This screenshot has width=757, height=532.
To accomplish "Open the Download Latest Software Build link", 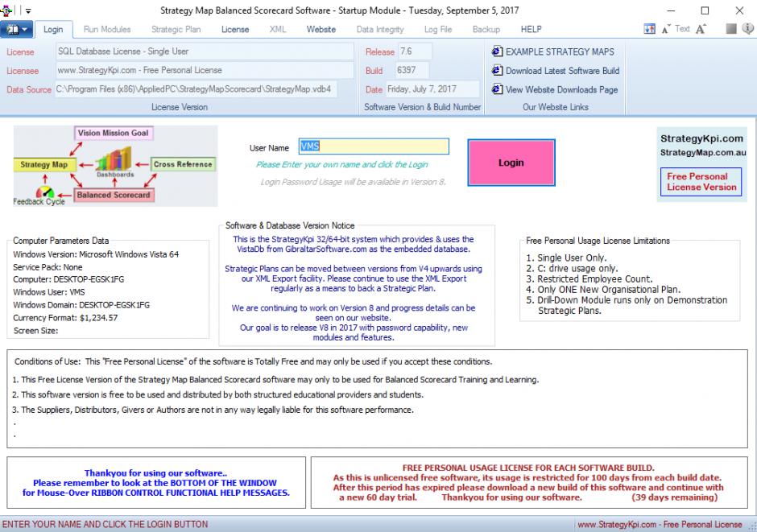I will click(x=562, y=70).
